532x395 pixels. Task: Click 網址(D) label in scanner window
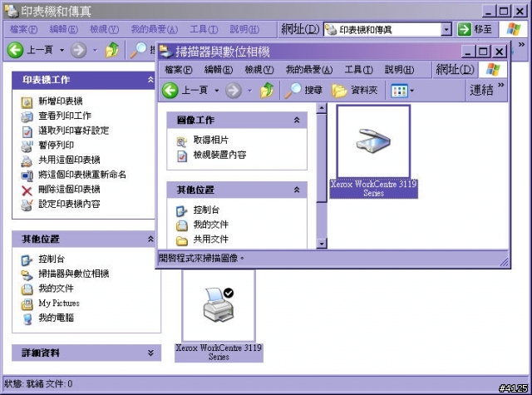[x=455, y=70]
